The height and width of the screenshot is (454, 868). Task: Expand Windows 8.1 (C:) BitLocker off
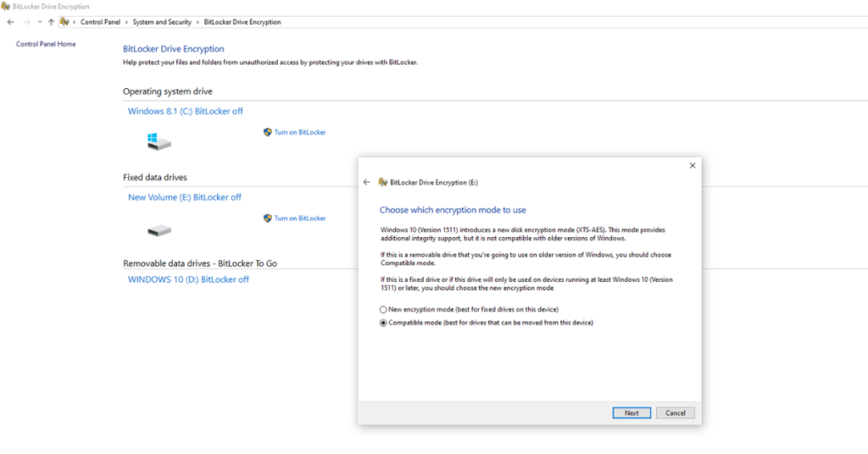[186, 111]
